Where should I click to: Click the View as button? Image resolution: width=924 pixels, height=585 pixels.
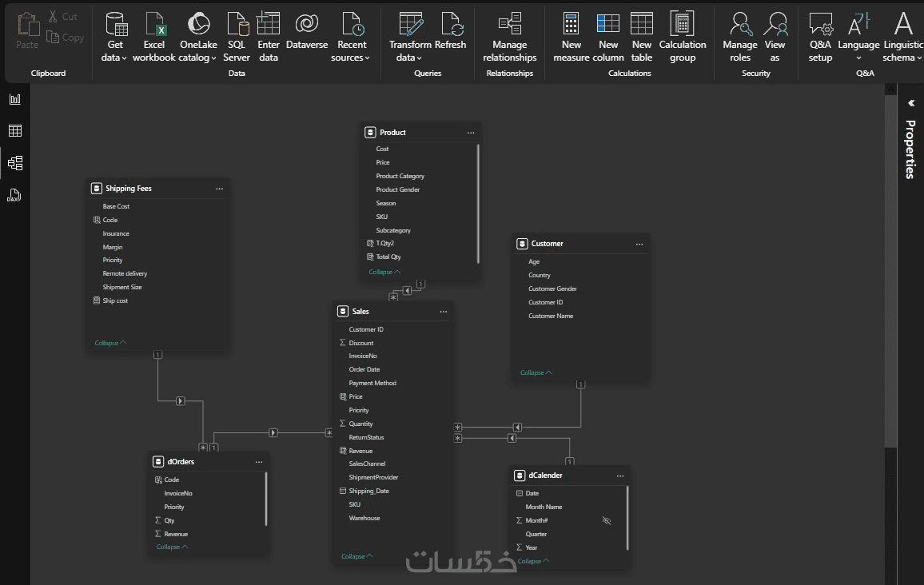(775, 37)
